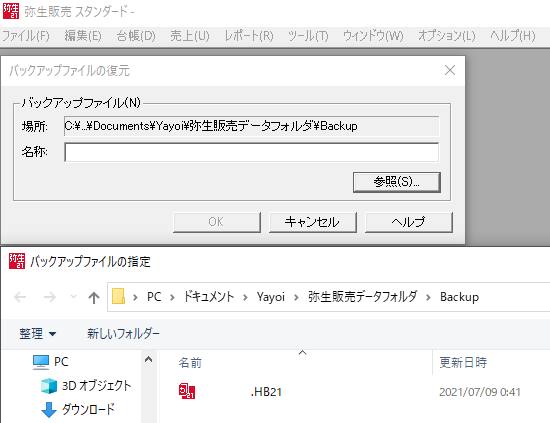Open the ヘルプ(H) menu

pyautogui.click(x=513, y=36)
